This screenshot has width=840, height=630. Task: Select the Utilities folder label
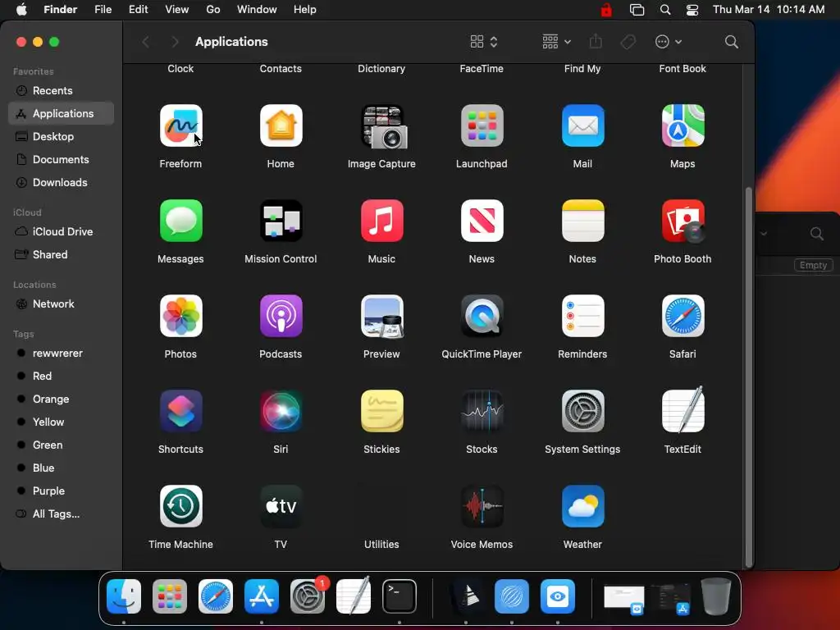[x=381, y=545]
